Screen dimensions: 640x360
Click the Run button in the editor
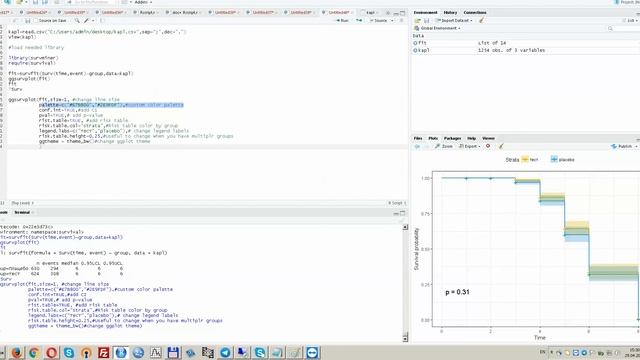[x=342, y=20]
